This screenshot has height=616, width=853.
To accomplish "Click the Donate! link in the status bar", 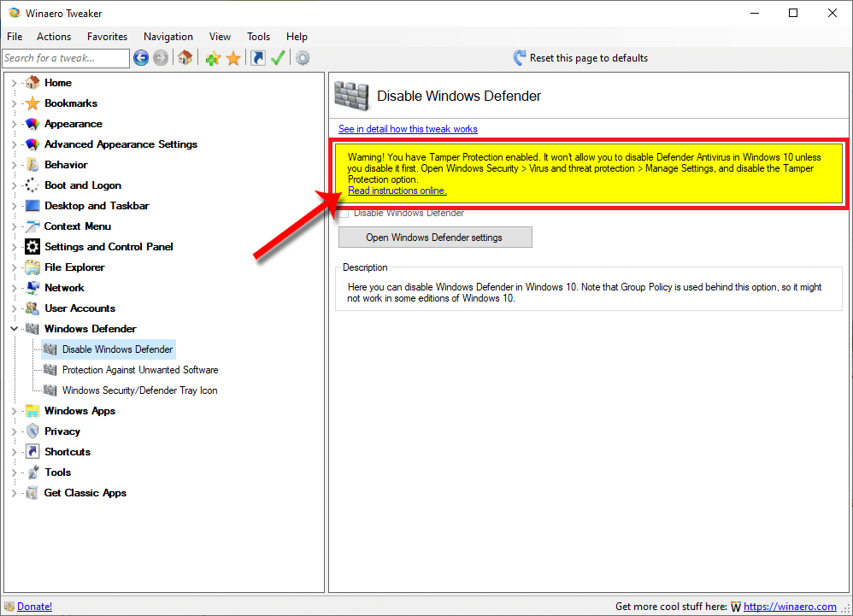I will click(x=34, y=607).
